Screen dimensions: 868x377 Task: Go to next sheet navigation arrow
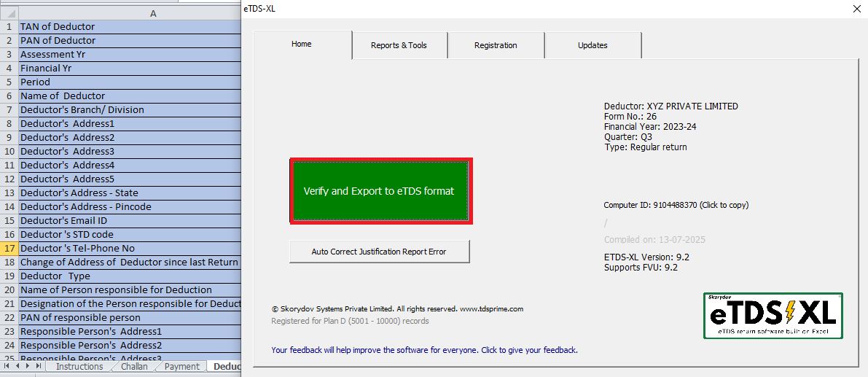pos(28,367)
